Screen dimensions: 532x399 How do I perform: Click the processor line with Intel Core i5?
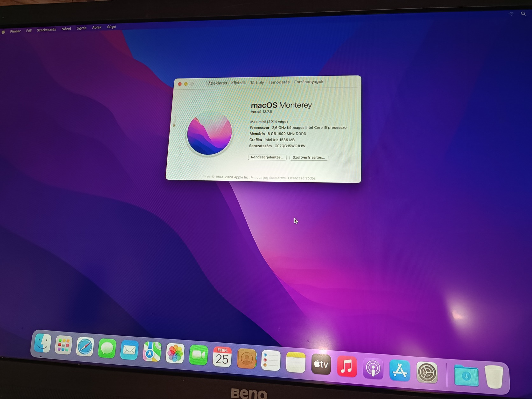pyautogui.click(x=299, y=128)
